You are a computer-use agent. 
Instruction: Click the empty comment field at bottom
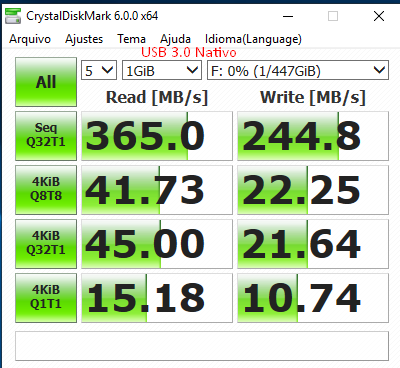202,346
